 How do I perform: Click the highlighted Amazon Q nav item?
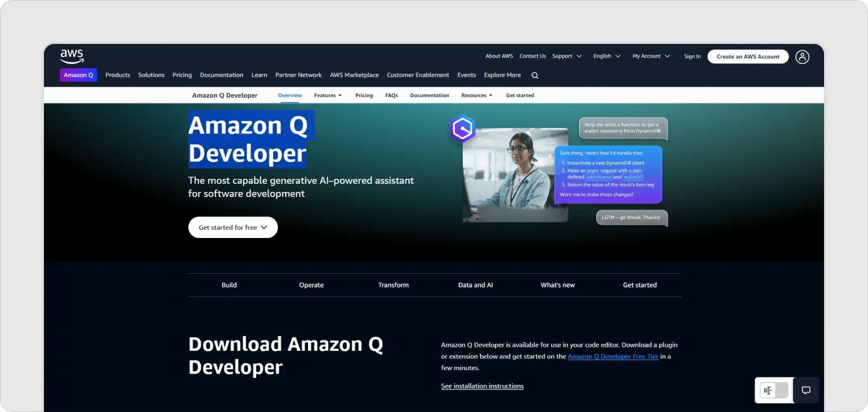(x=79, y=75)
